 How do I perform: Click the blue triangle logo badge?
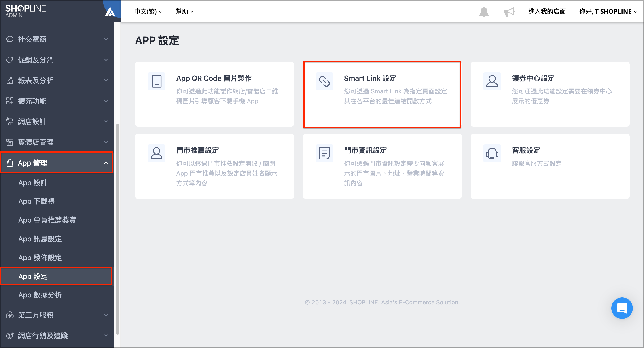[x=110, y=11]
